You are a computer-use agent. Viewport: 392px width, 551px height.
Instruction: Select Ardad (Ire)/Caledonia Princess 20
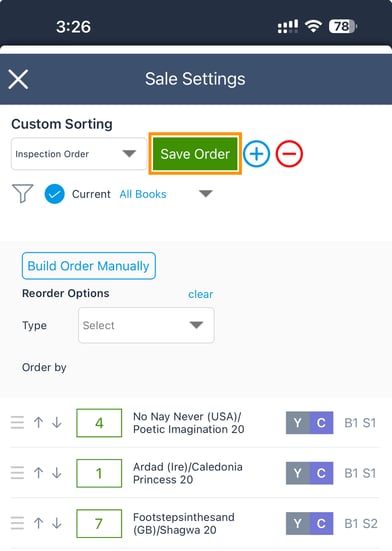pos(188,473)
